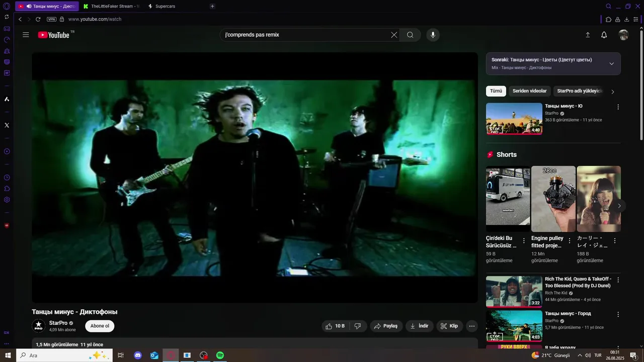Open options for the カーリー・レイ short
The width and height of the screenshot is (644, 362).
point(614,241)
